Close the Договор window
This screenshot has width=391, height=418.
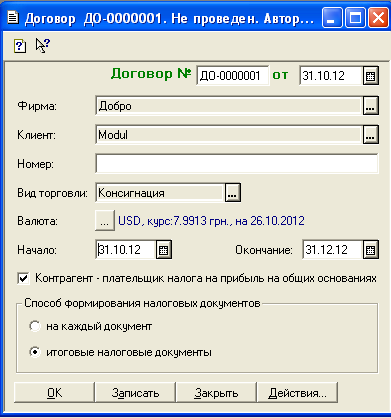[x=378, y=17]
